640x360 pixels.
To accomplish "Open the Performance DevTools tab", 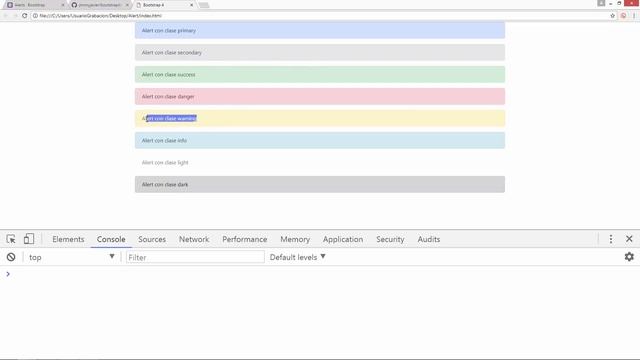I will pyautogui.click(x=244, y=239).
